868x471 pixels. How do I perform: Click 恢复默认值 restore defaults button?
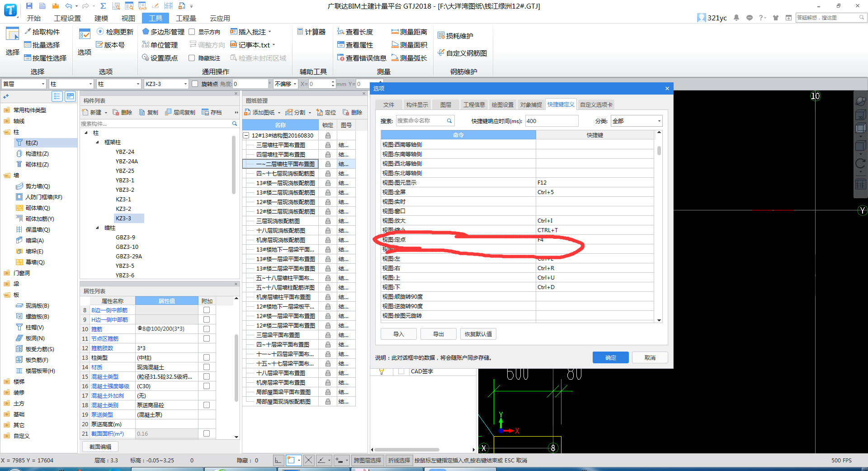(x=478, y=334)
